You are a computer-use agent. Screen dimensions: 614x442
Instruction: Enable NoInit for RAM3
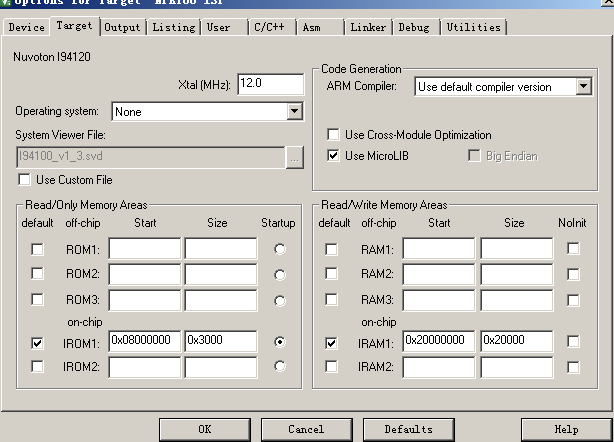[573, 301]
